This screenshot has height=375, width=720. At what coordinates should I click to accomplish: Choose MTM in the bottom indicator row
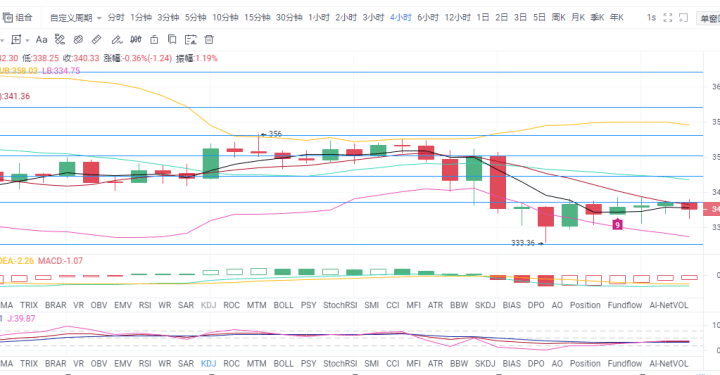point(256,364)
